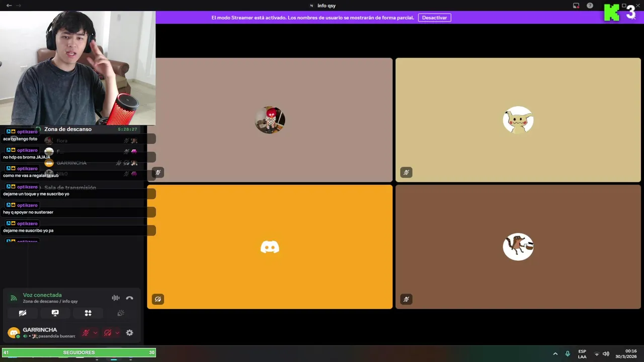Screen dimensions: 644x362
Task: Click chat message 'como me vas a regalar la sub'
Action: pos(31,175)
